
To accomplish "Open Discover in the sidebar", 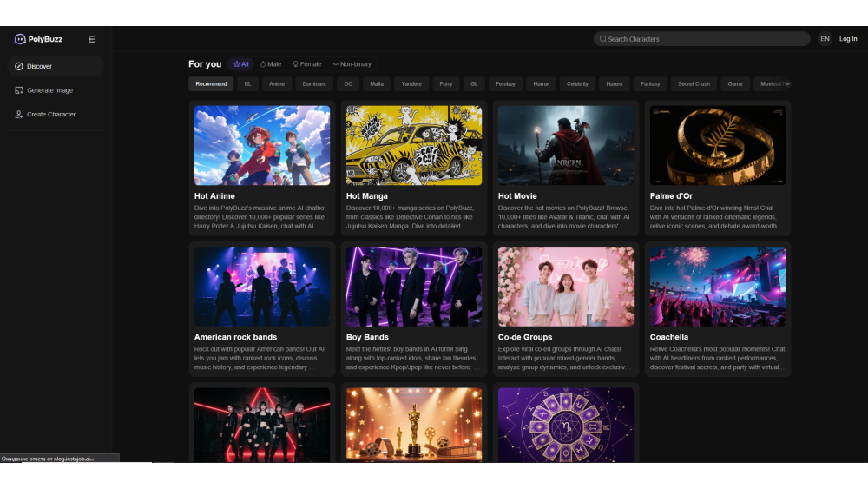I will 56,66.
